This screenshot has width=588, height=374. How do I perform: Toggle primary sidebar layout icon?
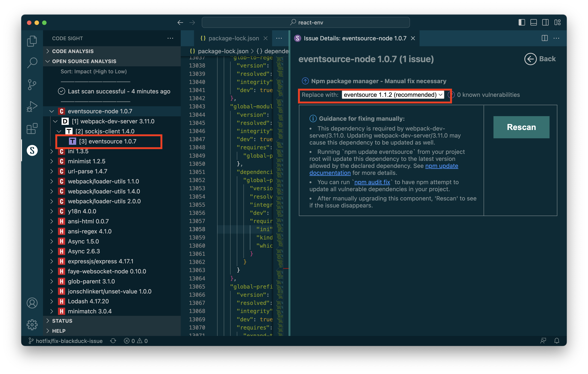pos(522,23)
